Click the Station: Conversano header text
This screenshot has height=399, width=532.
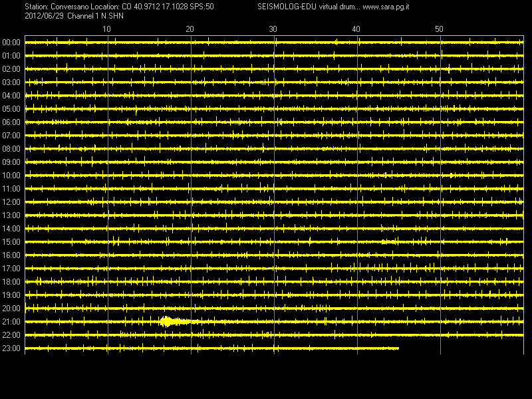coord(57,7)
